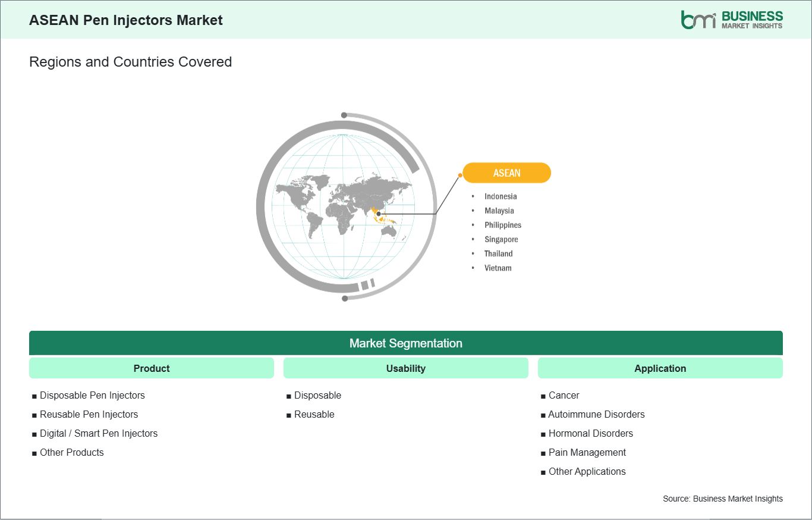Click the Market Segmentation green banner
The image size is (812, 520).
(x=406, y=343)
